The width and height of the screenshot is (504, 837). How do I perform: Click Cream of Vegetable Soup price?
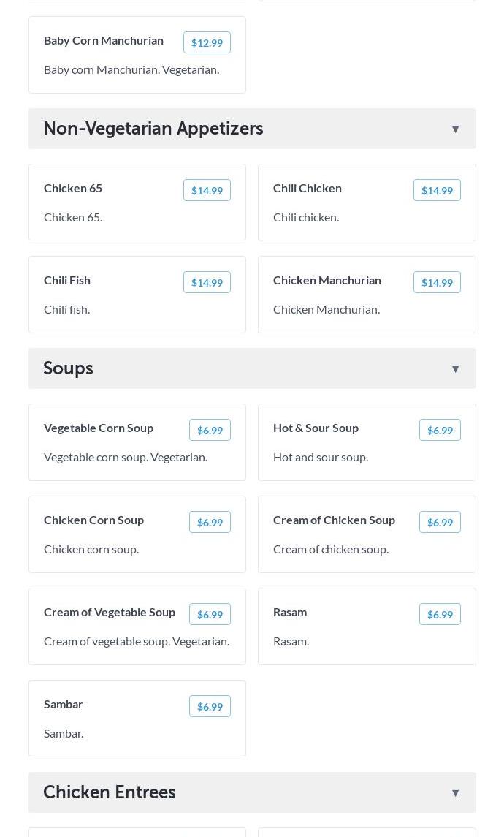[x=210, y=614]
